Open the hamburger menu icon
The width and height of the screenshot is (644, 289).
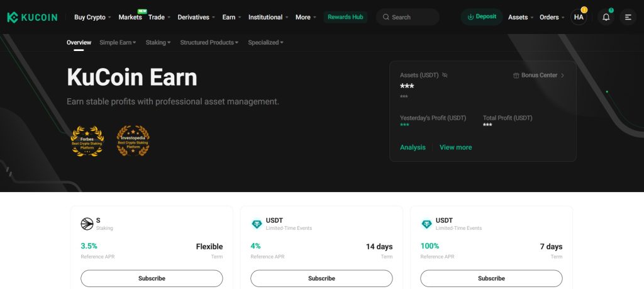[628, 17]
